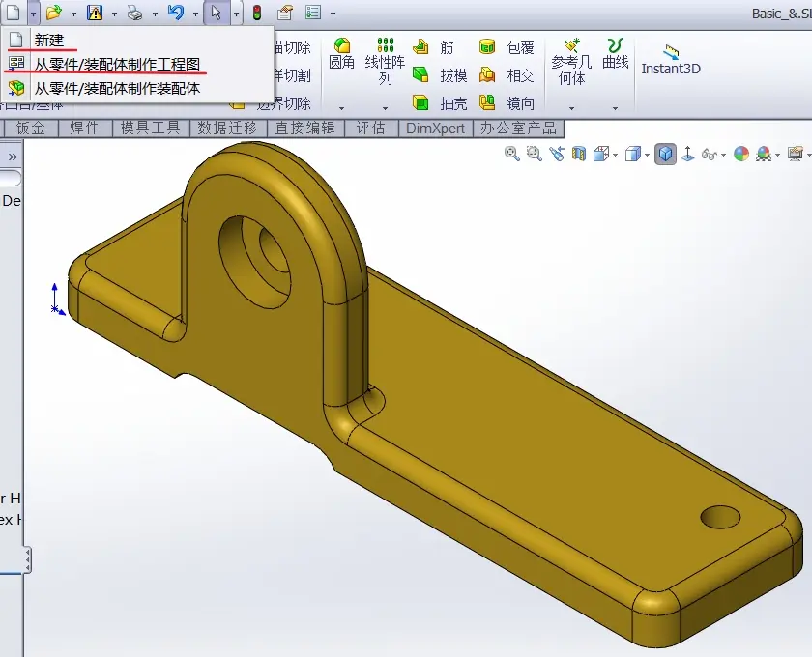Open the dropdown arrow next to Open folder
Image resolution: width=812 pixels, height=657 pixels.
click(x=73, y=14)
